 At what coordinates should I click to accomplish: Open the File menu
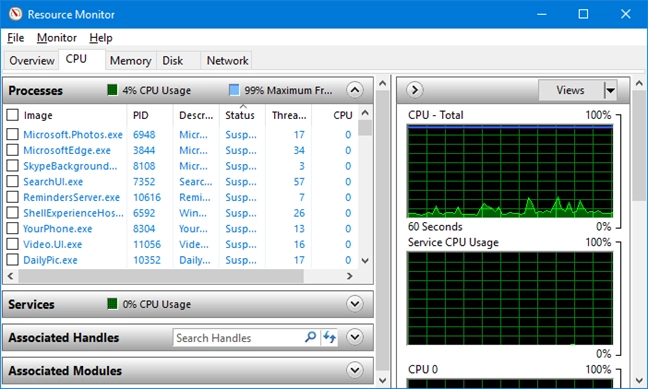(15, 38)
